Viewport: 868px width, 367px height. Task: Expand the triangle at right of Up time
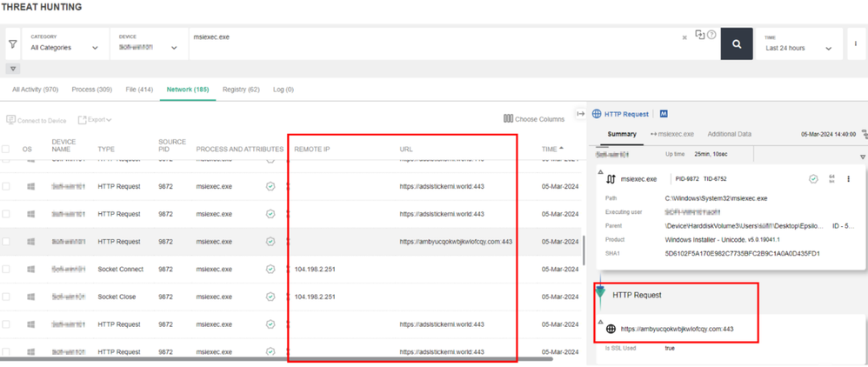pyautogui.click(x=863, y=157)
